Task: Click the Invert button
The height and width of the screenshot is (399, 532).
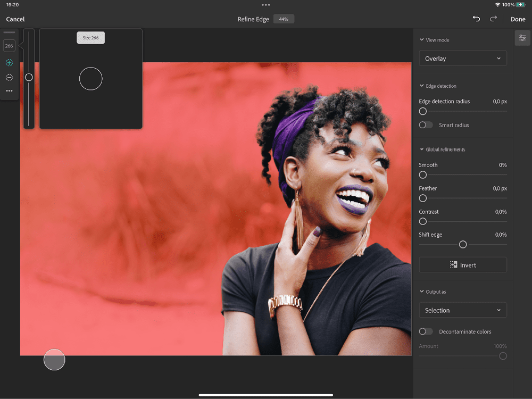Action: [x=462, y=265]
